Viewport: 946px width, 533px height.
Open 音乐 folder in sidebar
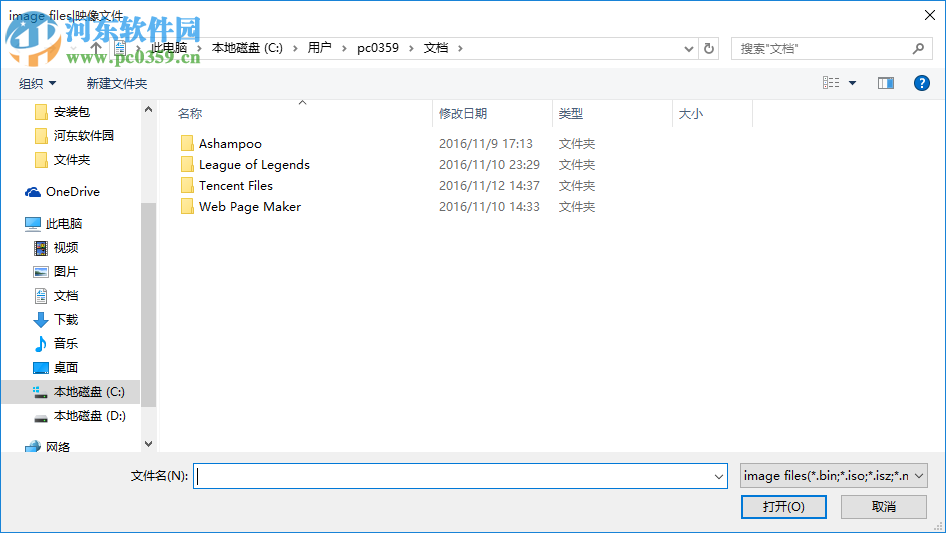(56, 343)
